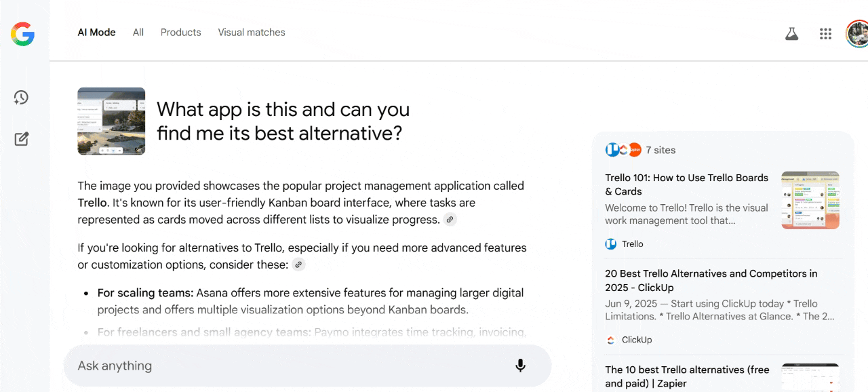Select the AI Mode tab
Viewport: 868px width, 392px height.
(x=96, y=33)
